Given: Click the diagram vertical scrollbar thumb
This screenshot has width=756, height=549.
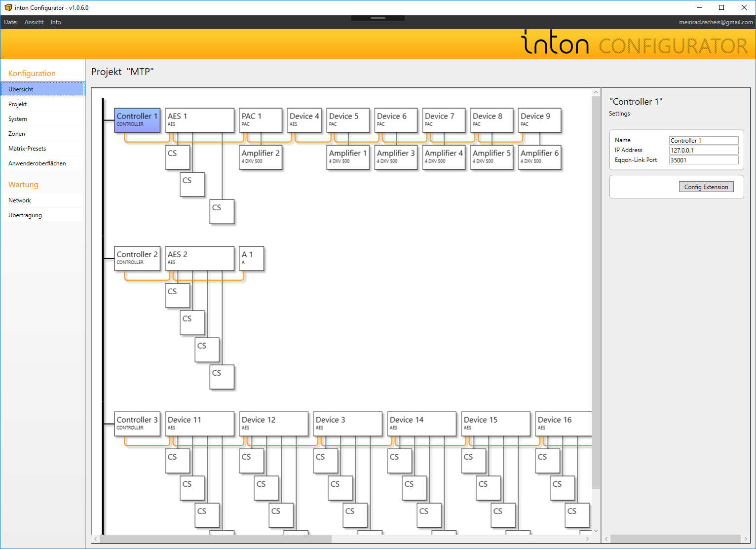Looking at the screenshot, I should [x=596, y=293].
